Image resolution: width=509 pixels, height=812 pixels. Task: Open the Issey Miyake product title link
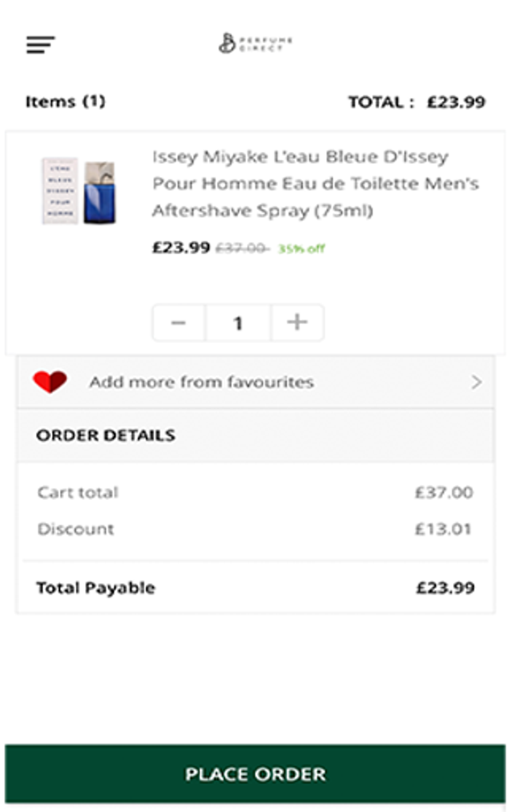(315, 184)
